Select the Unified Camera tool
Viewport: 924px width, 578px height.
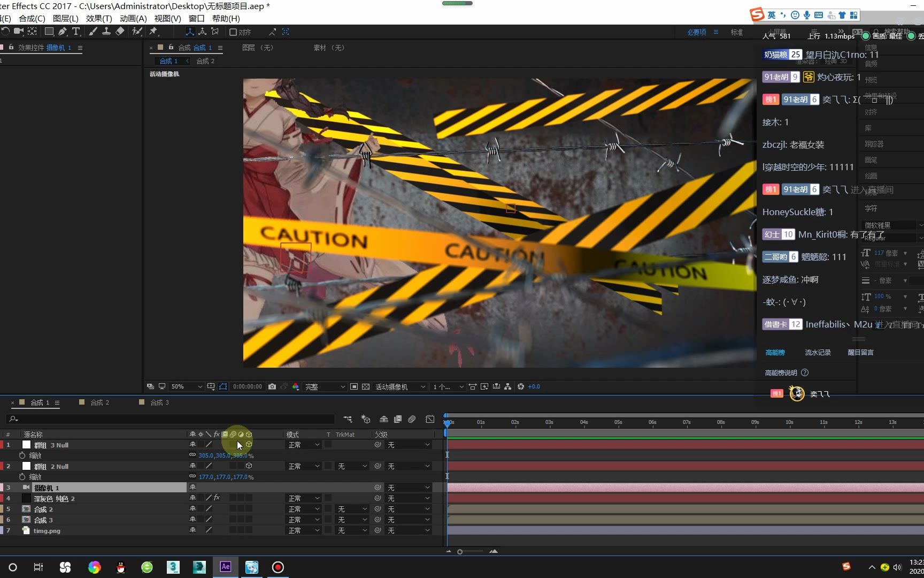pyautogui.click(x=19, y=32)
